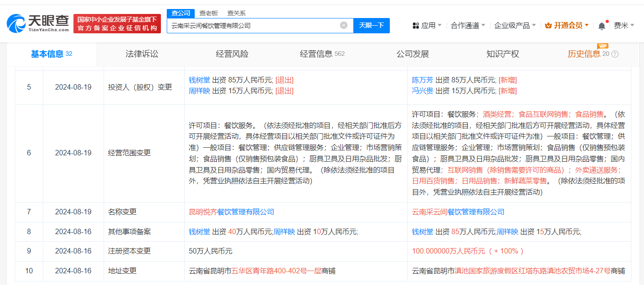Open investor link 冯兴贵
Image resolution: width=644 pixels, height=285 pixels.
pyautogui.click(x=422, y=91)
